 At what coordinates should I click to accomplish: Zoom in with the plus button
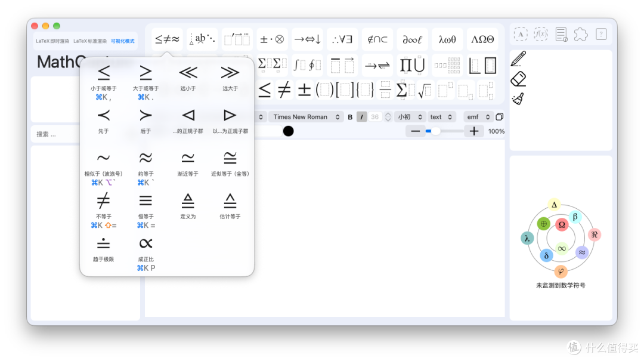(x=474, y=131)
